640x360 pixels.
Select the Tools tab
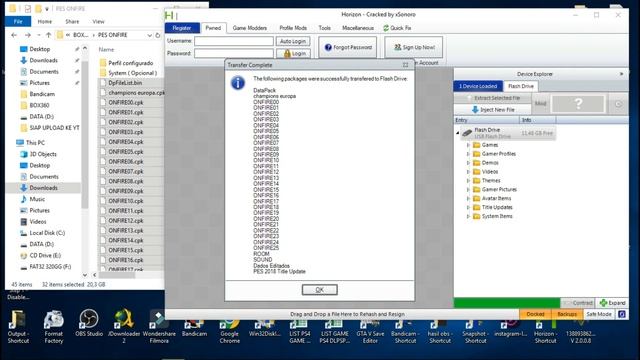pos(324,28)
